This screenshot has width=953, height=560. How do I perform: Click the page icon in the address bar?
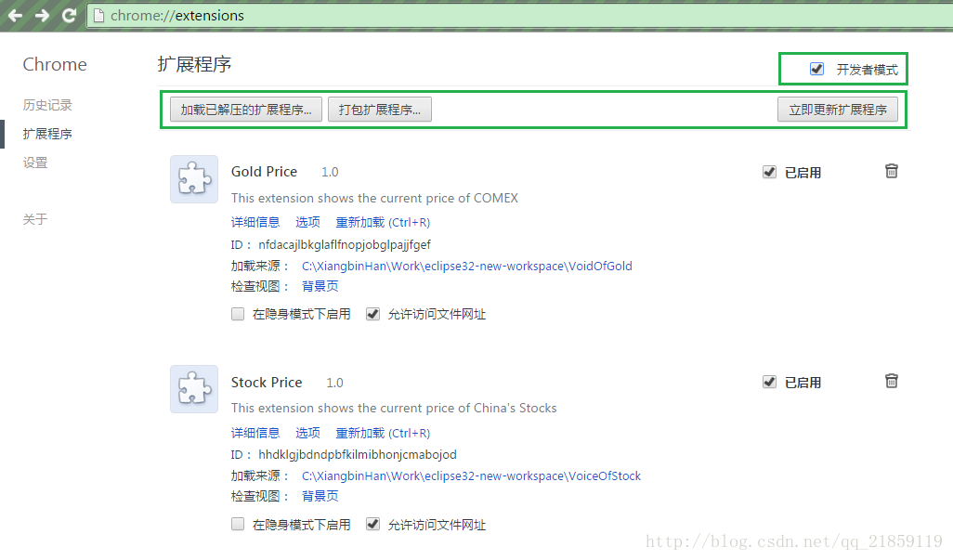tap(99, 15)
